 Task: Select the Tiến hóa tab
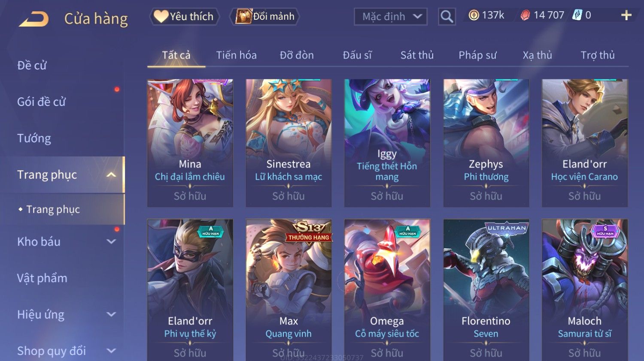[236, 55]
